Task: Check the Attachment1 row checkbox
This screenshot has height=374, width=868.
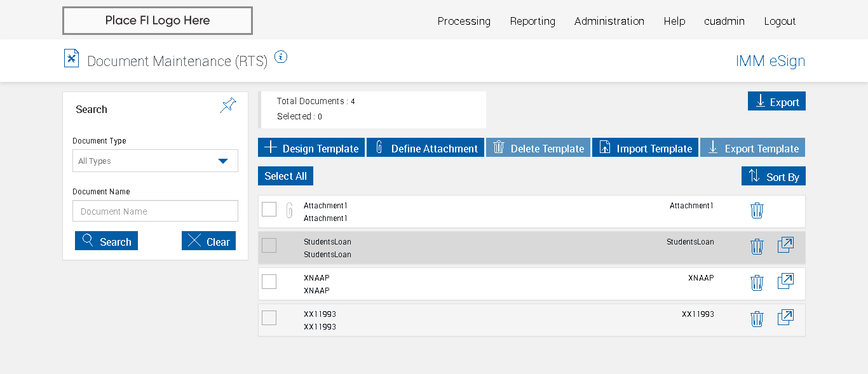Action: click(x=269, y=210)
